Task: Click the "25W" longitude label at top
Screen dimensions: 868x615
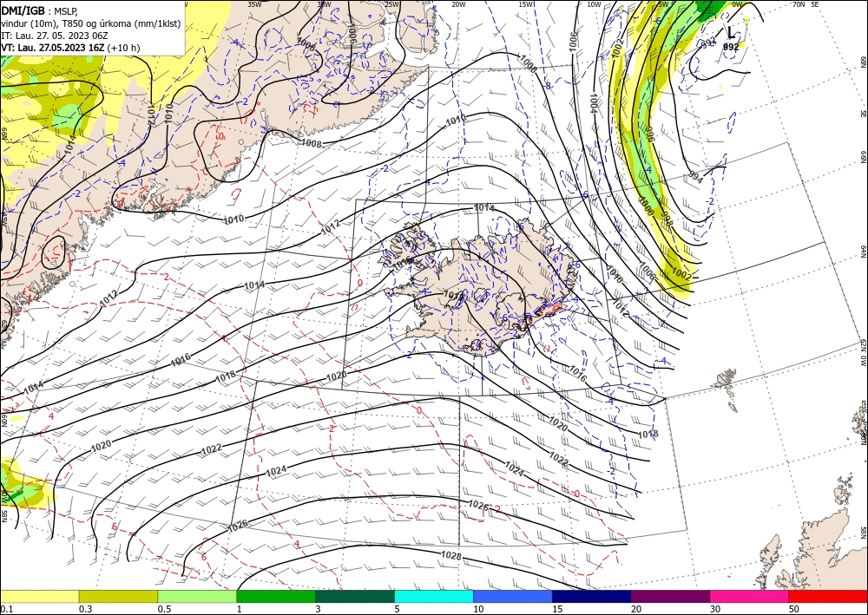Action: coord(392,4)
